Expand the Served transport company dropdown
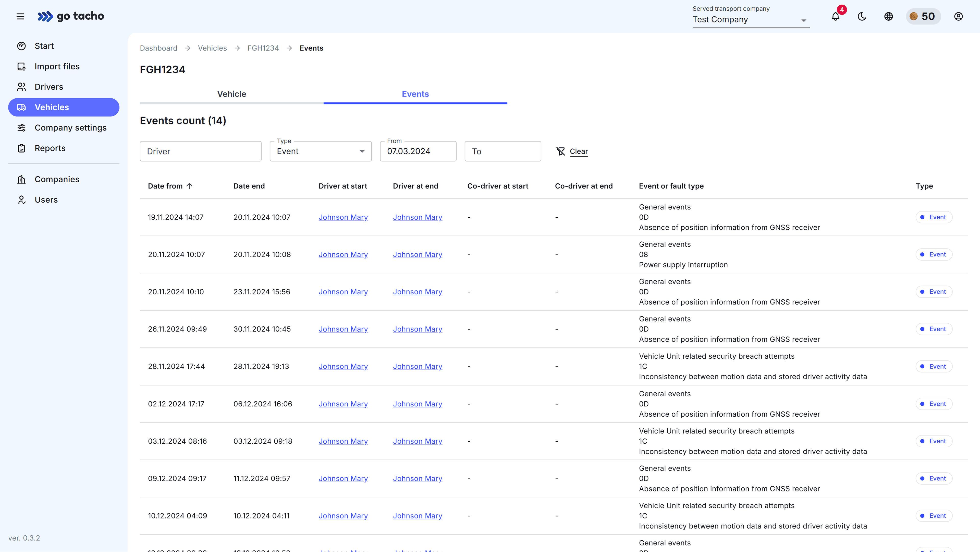 tap(751, 20)
